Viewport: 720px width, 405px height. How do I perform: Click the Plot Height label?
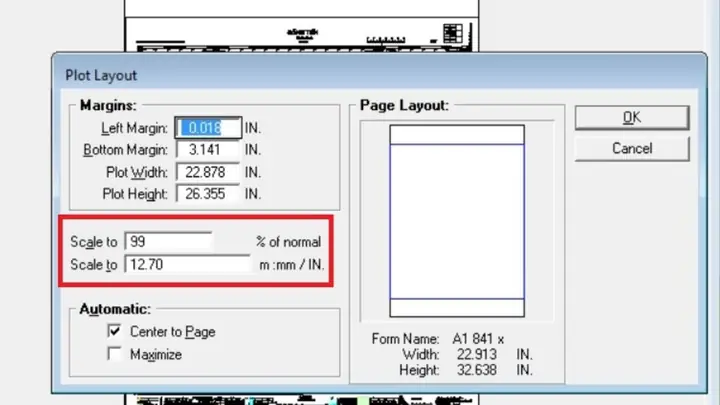(x=135, y=194)
